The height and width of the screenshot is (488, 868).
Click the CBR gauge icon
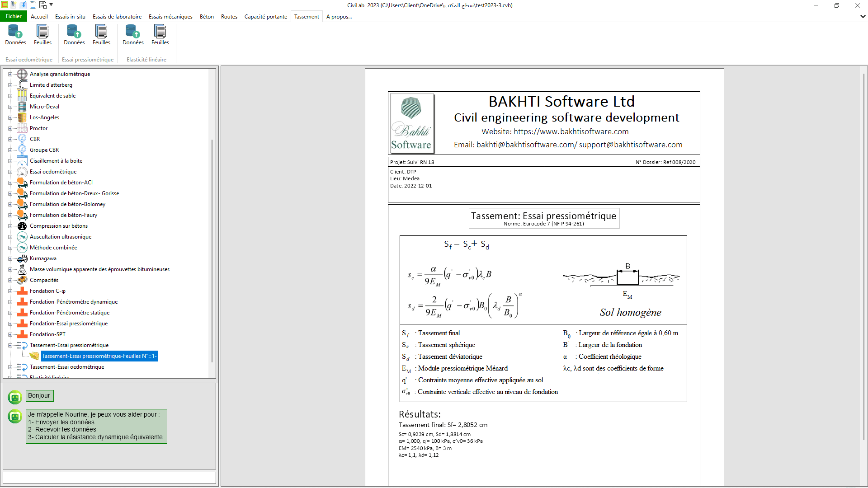(x=22, y=139)
